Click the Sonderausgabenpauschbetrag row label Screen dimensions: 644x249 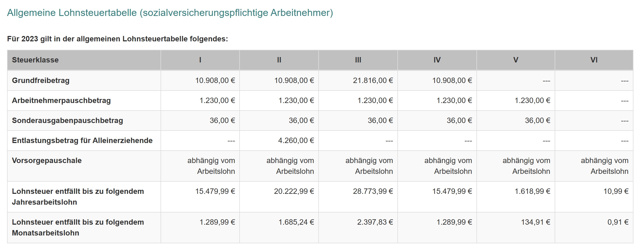coord(67,120)
